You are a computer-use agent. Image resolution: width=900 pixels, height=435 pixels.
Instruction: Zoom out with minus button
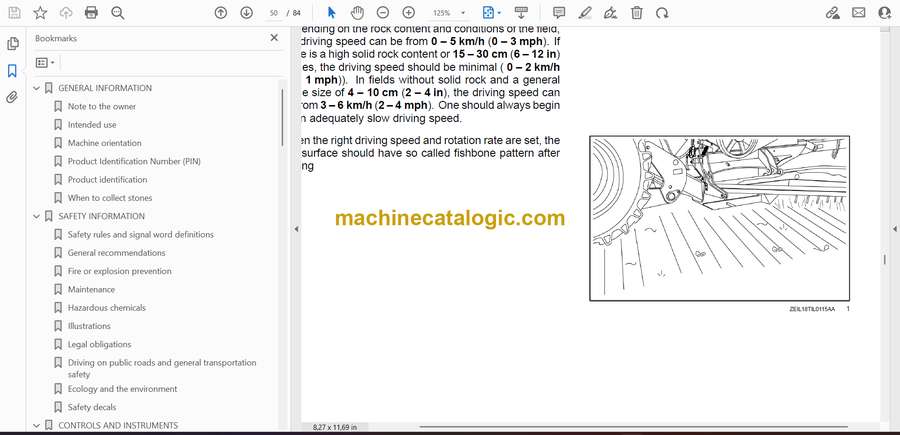(383, 13)
